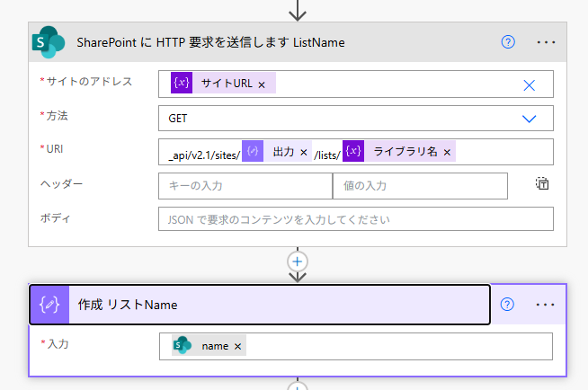Open the SharePoint HTTP action's more options menu
Screen dimensions: 588x390
click(546, 42)
